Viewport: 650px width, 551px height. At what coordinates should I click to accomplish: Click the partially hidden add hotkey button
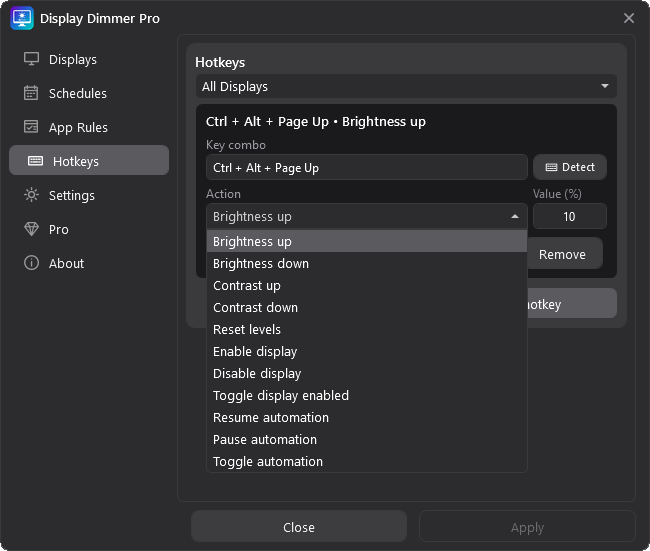pyautogui.click(x=572, y=304)
